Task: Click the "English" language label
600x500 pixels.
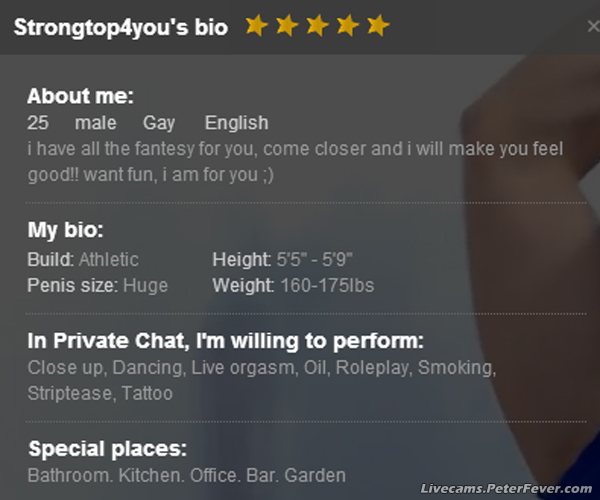Action: click(x=236, y=123)
